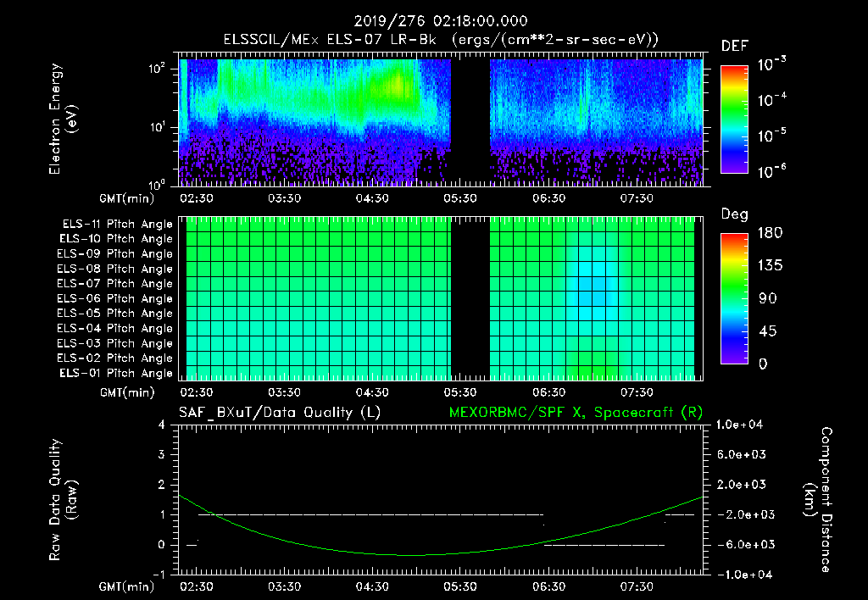Click the Component Distance (km) axis label
The image size is (868, 600).
click(x=818, y=500)
